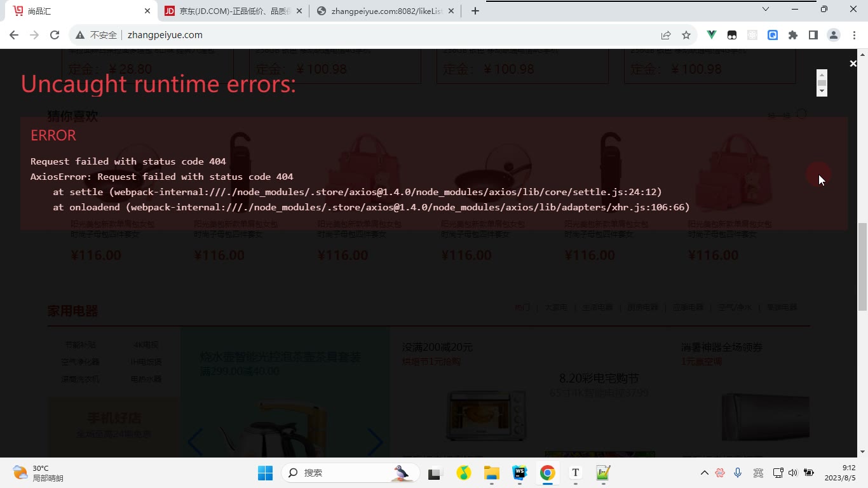Image resolution: width=868 pixels, height=488 pixels.
Task: Click the 不安全 site security indicator
Action: (x=97, y=35)
